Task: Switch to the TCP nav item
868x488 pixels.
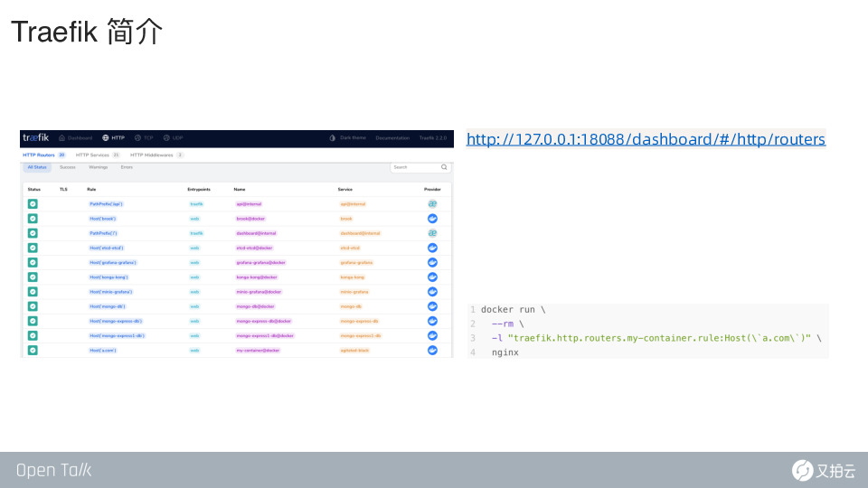Action: [x=144, y=137]
